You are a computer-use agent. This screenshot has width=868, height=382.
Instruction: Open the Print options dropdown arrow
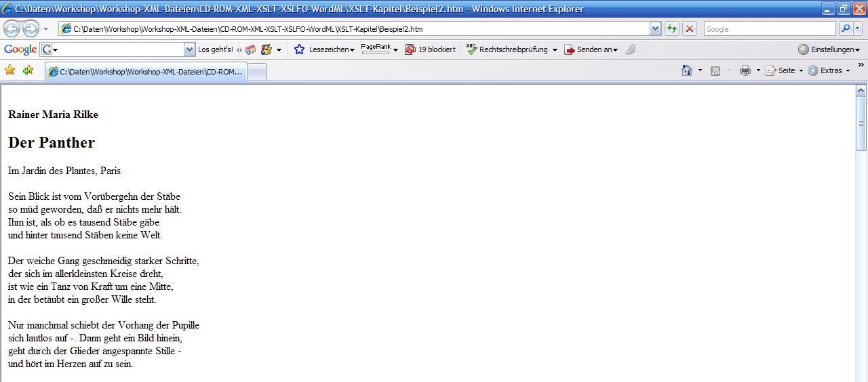pos(758,70)
